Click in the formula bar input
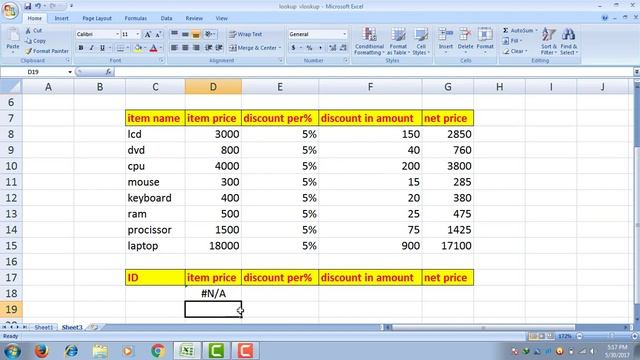This screenshot has width=640, height=360. [x=373, y=72]
